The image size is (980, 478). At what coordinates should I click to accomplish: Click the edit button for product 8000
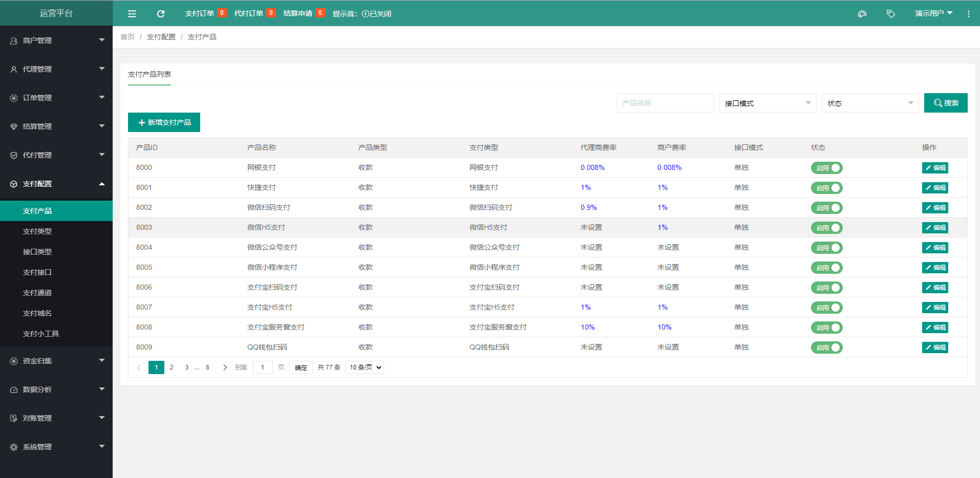coord(935,168)
